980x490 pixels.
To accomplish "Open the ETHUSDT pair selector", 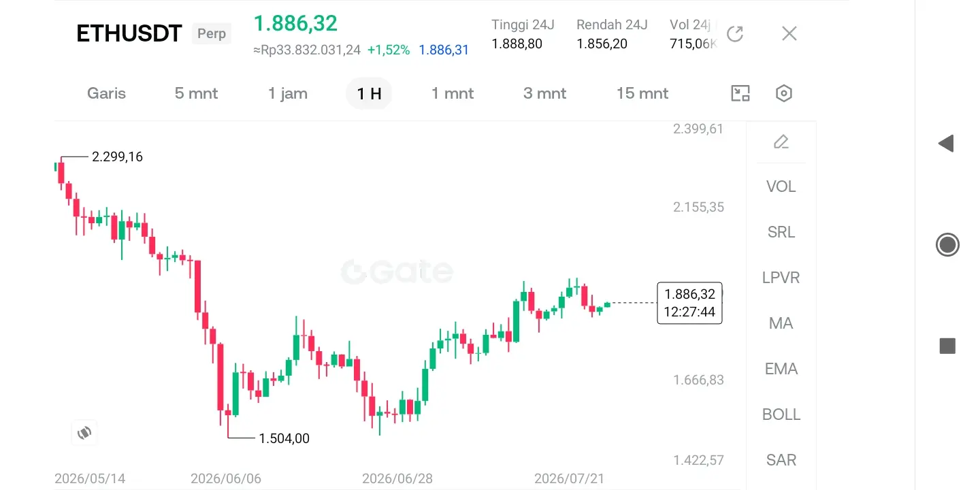I will [129, 33].
